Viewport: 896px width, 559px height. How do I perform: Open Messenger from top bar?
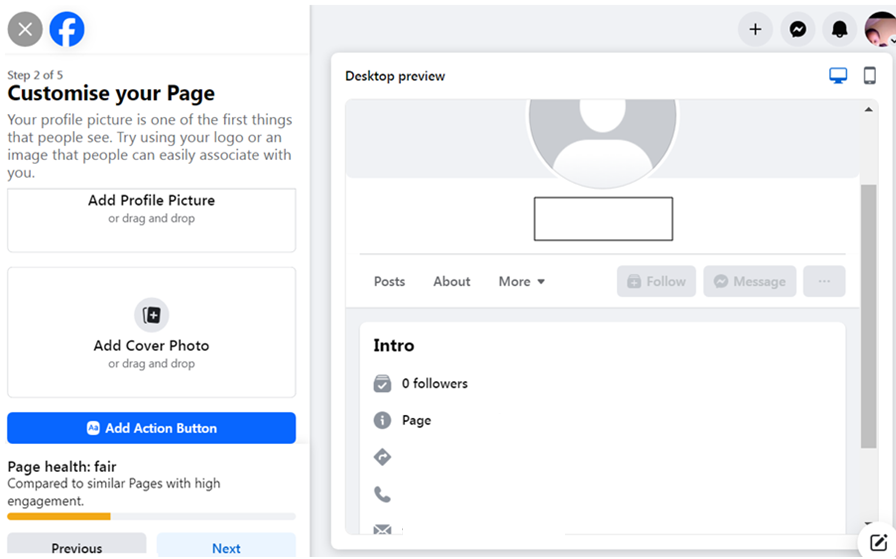(x=798, y=29)
